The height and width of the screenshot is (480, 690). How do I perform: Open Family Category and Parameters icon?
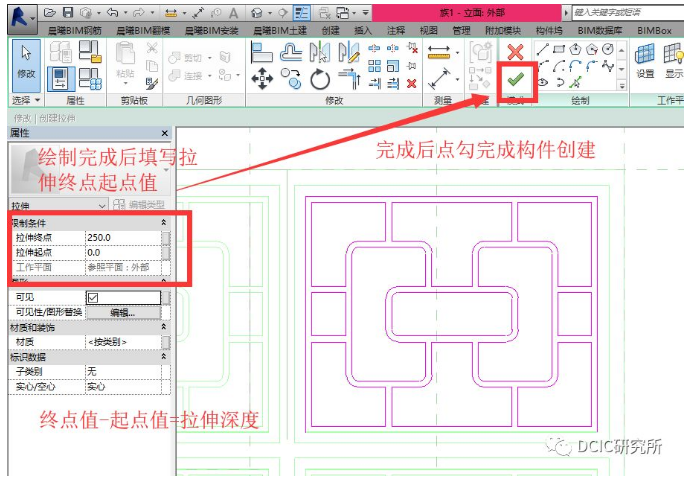point(90,51)
